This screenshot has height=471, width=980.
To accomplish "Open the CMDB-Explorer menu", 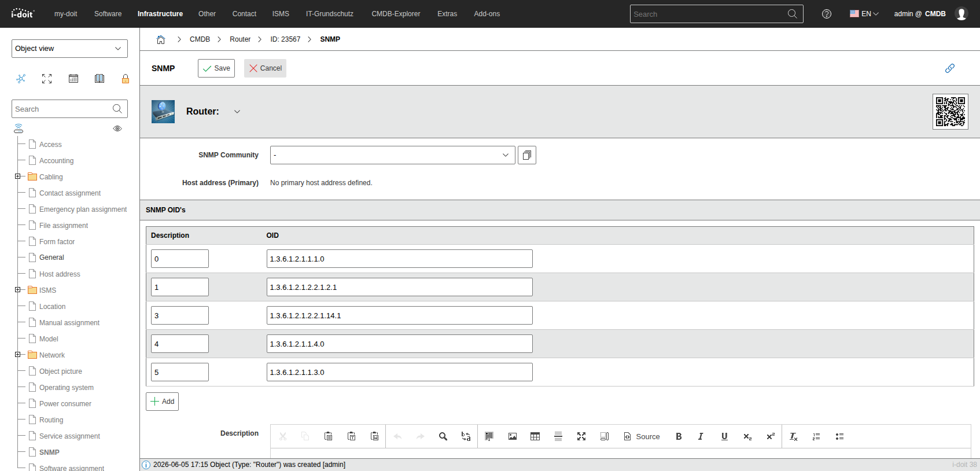I will pos(396,14).
